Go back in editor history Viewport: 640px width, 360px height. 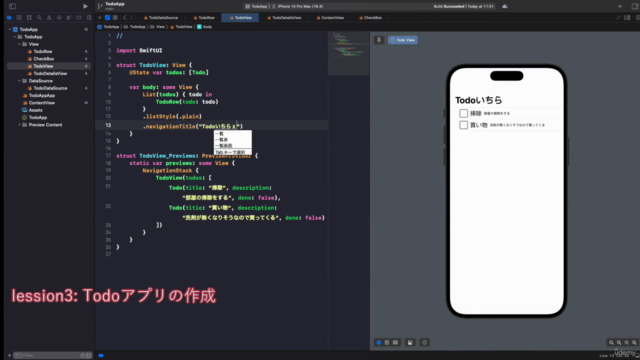[124, 18]
